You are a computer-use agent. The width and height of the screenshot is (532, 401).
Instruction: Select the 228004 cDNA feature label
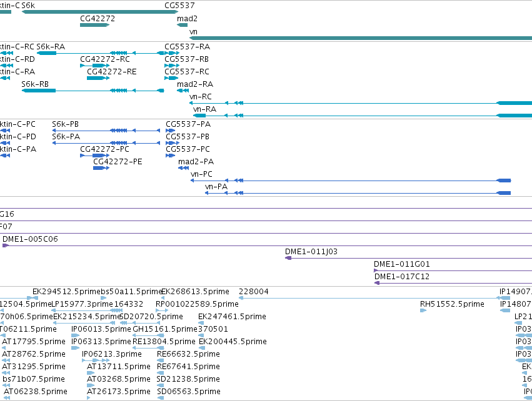[x=254, y=292]
